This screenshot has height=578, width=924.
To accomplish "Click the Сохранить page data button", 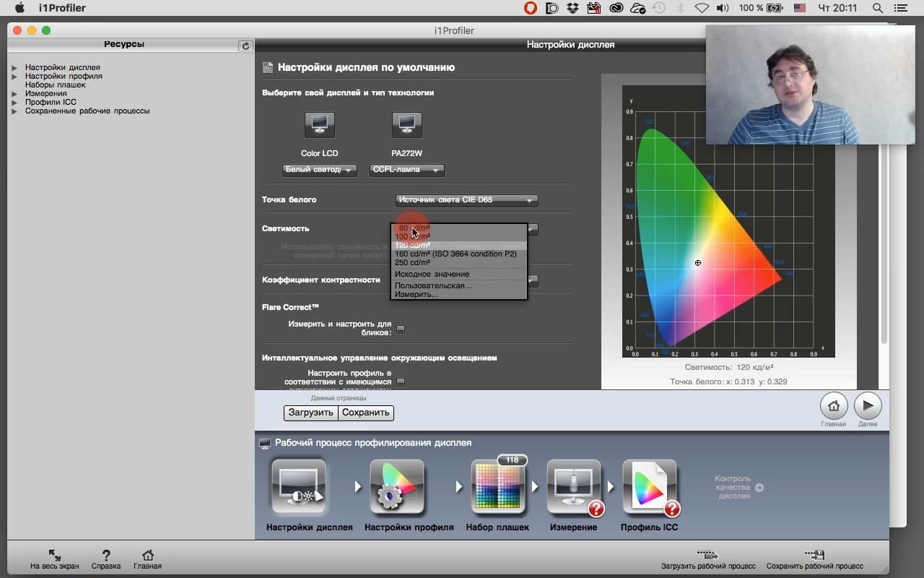I will pos(366,413).
